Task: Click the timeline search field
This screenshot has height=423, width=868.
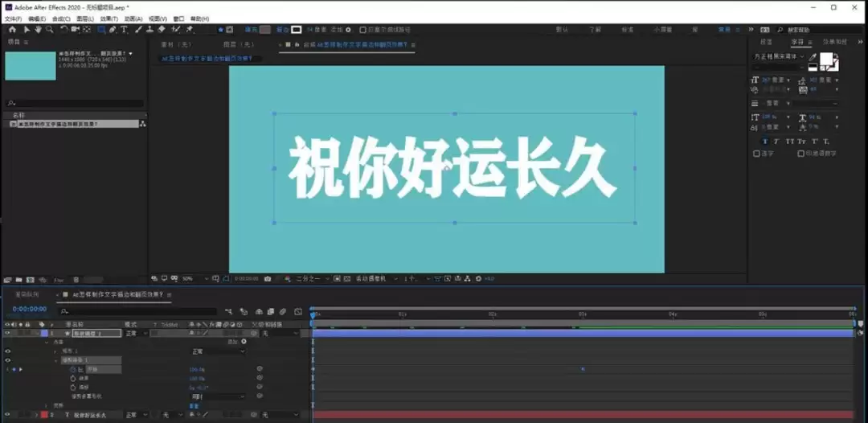Action: pyautogui.click(x=138, y=312)
